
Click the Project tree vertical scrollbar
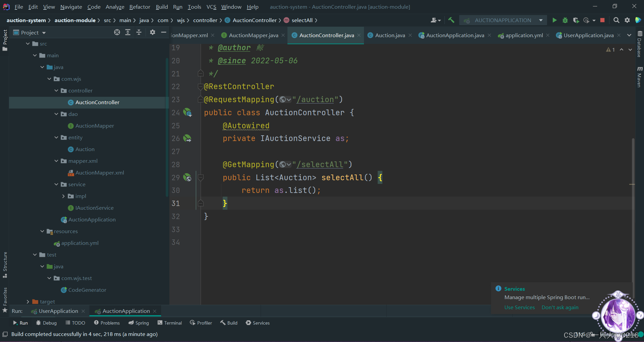tap(167, 127)
